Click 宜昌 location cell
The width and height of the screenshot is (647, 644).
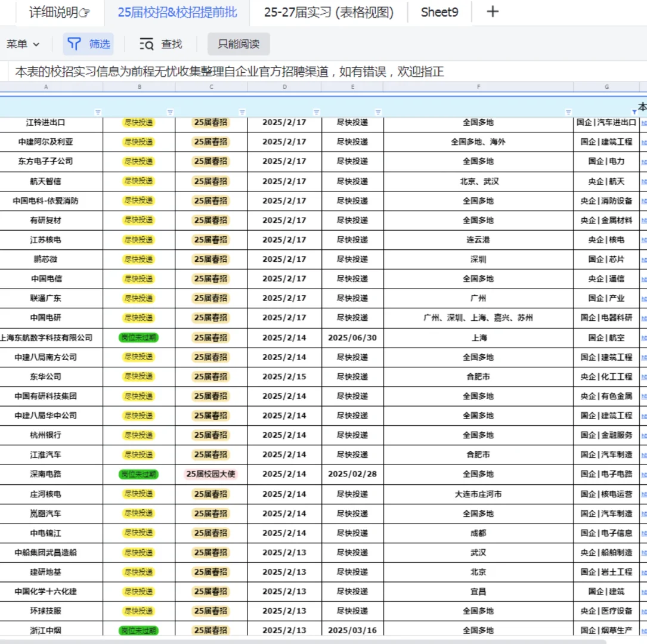click(478, 592)
